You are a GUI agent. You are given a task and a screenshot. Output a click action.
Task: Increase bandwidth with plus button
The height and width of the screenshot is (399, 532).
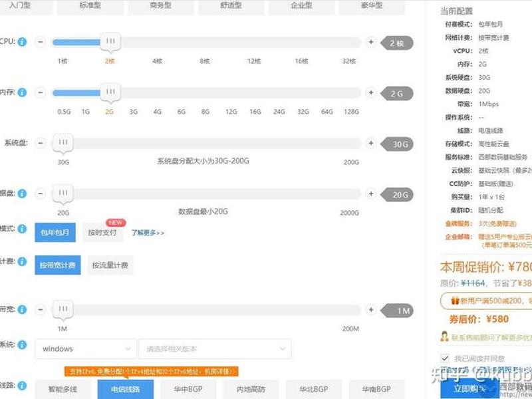coord(371,309)
